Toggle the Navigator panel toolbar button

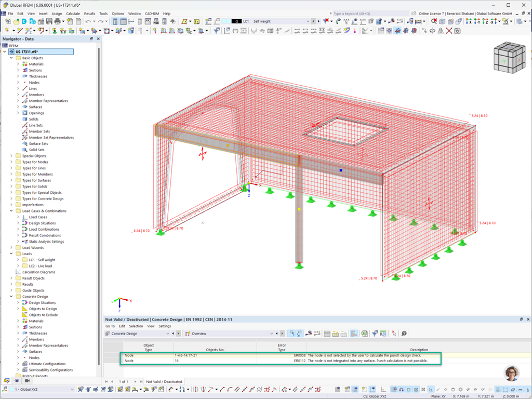[115, 21]
